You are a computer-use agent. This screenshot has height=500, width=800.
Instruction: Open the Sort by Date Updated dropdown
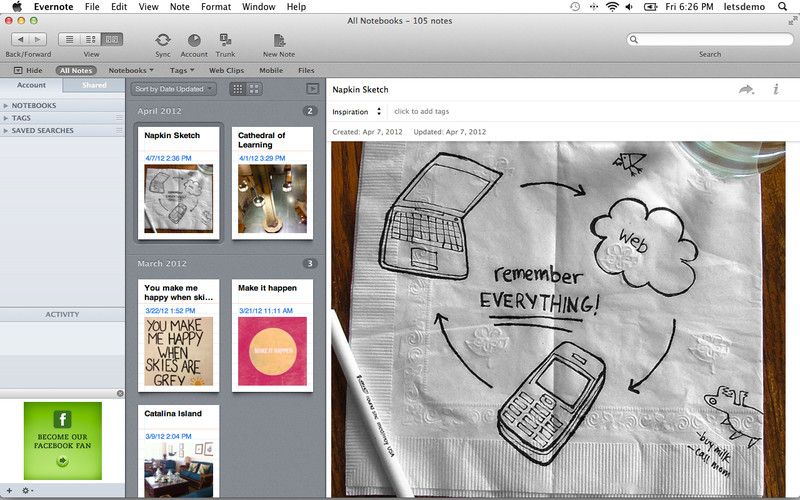174,89
